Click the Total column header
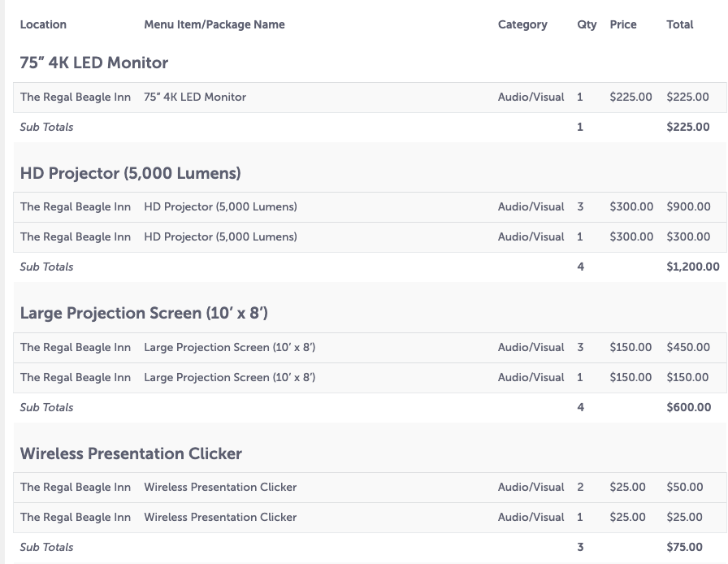This screenshot has height=564, width=728. (x=680, y=24)
